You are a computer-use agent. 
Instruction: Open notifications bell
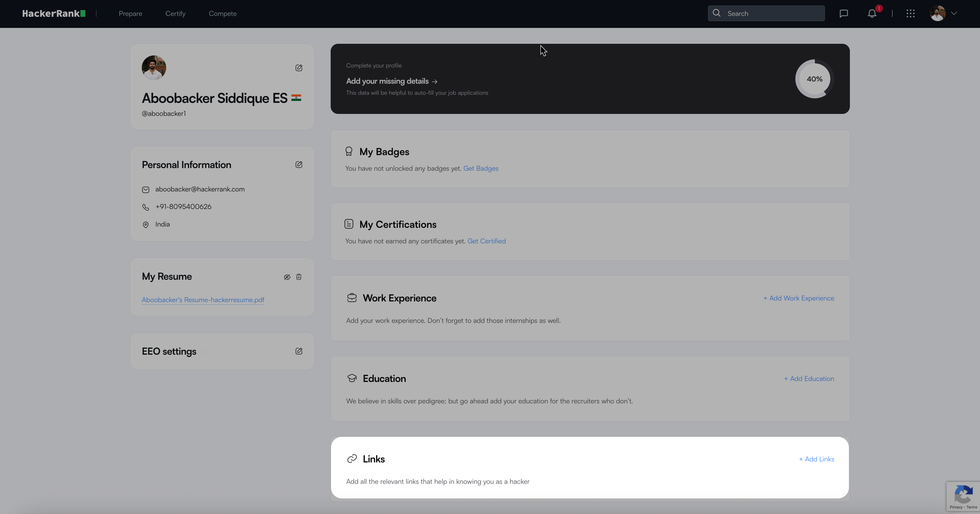click(872, 14)
